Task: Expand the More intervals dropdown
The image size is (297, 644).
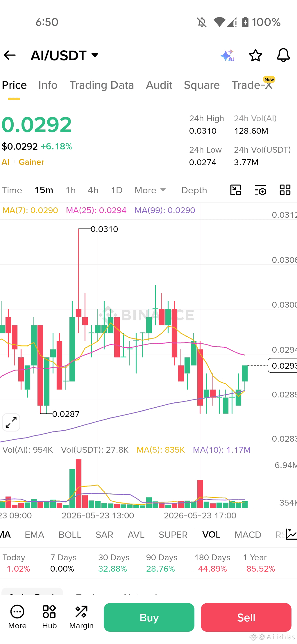Action: click(150, 190)
